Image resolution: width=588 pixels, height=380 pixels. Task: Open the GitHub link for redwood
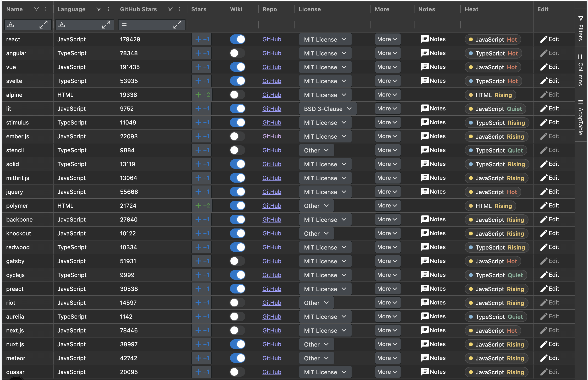(x=272, y=247)
